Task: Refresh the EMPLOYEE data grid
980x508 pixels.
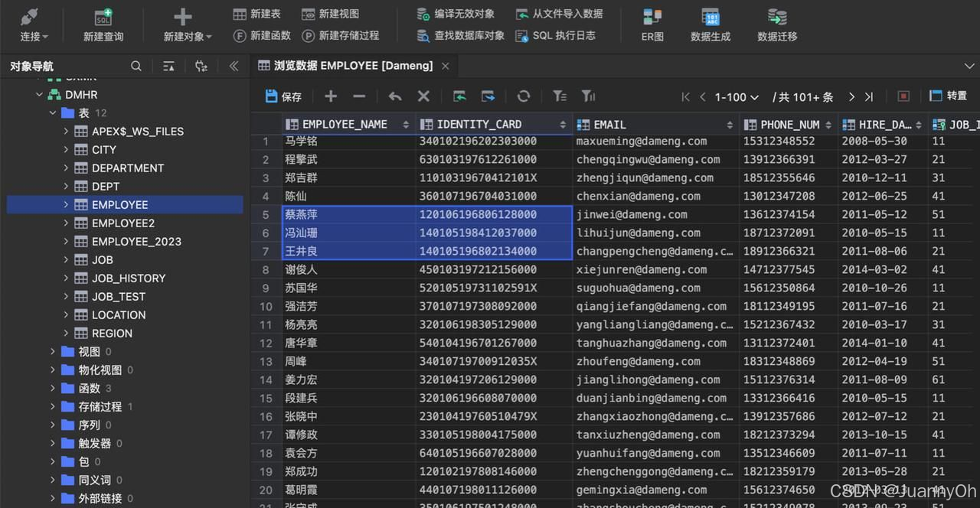Action: [x=523, y=96]
